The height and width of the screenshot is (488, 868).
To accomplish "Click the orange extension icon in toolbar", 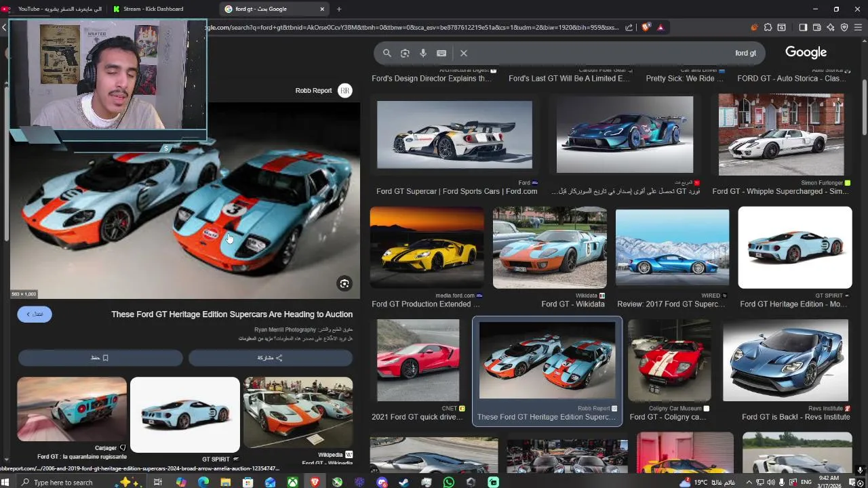I will pyautogui.click(x=754, y=27).
